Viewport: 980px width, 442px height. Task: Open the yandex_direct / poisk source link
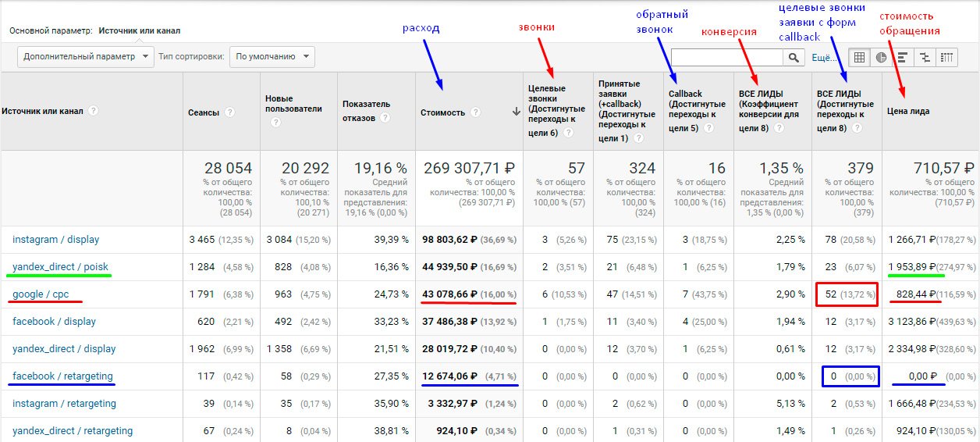(61, 266)
